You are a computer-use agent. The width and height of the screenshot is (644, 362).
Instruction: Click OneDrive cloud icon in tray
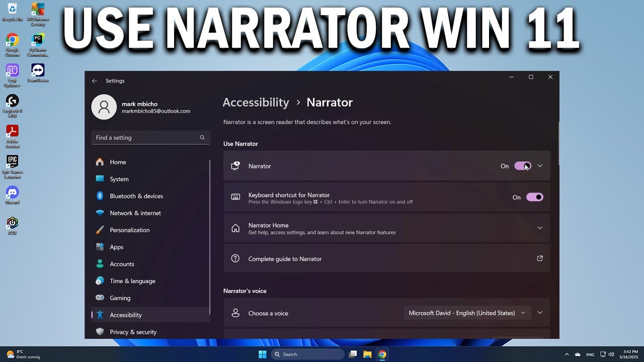578,354
